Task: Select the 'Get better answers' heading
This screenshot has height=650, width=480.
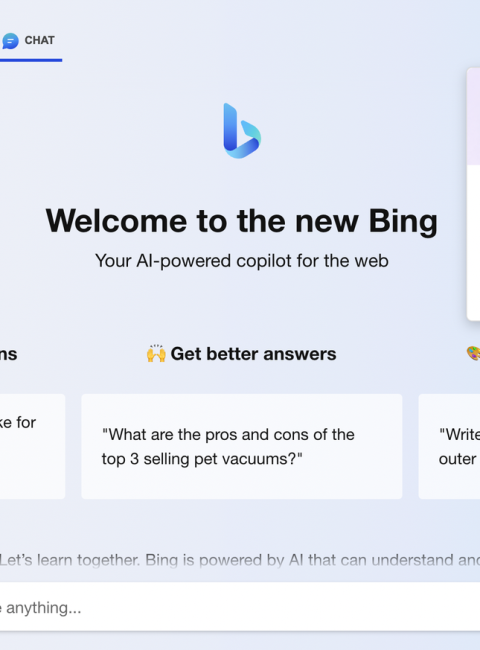Action: coord(253,354)
